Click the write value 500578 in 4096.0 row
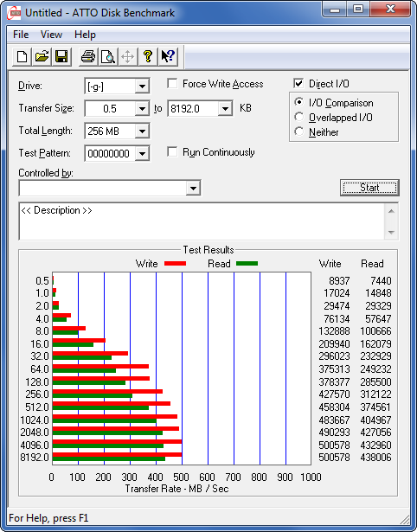The height and width of the screenshot is (532, 417). tap(334, 445)
